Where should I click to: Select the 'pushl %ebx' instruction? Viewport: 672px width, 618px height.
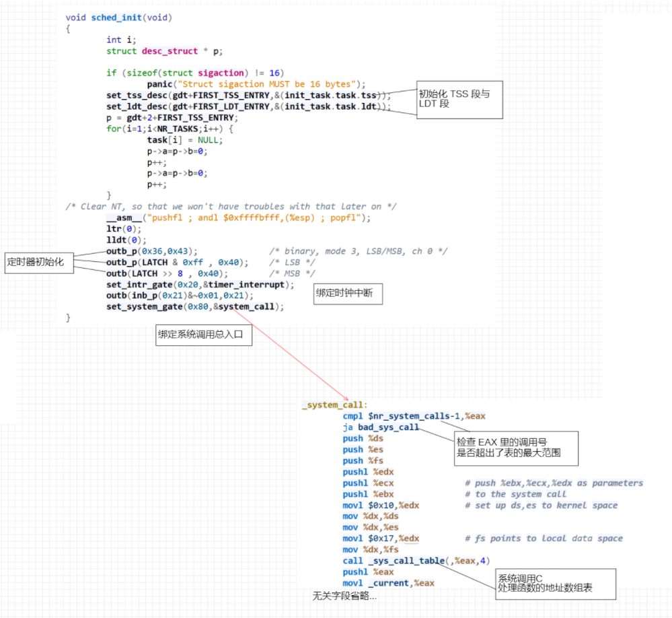(368, 494)
